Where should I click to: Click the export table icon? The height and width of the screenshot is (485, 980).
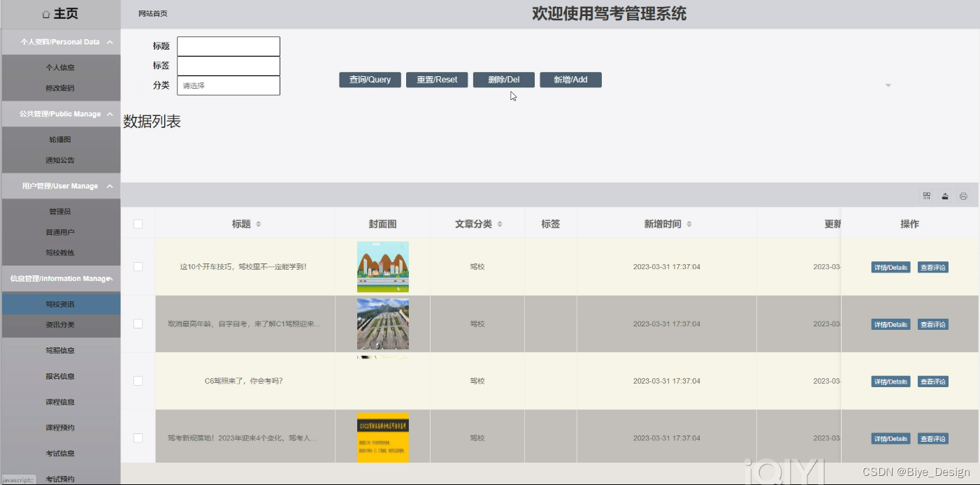click(945, 196)
